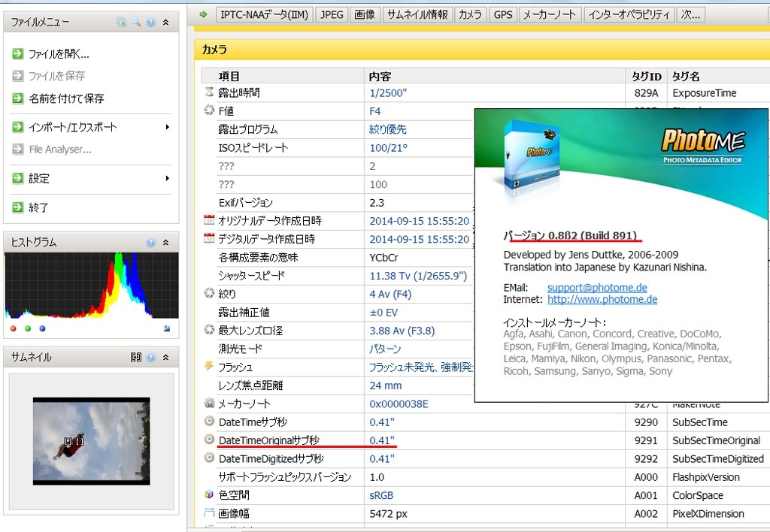
Task: Click camera icon beside メーカーノート
Action: pos(209,403)
